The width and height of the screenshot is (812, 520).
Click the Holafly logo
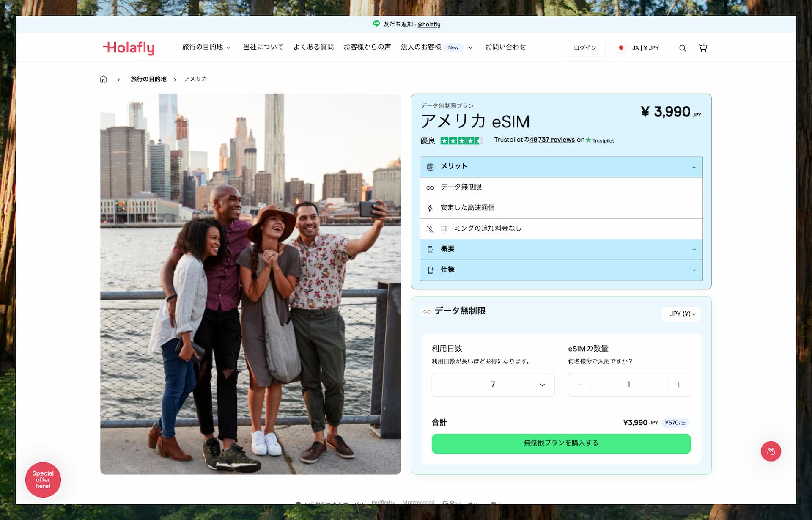129,48
